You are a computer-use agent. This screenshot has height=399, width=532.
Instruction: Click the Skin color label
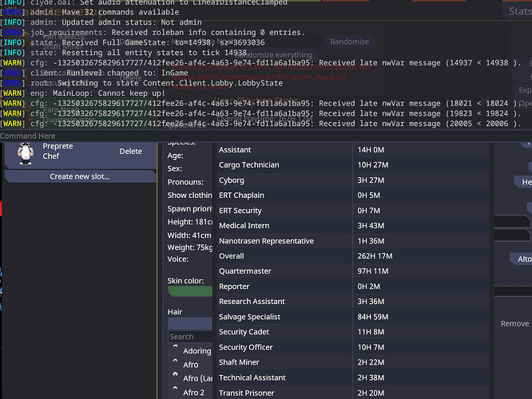pos(185,281)
